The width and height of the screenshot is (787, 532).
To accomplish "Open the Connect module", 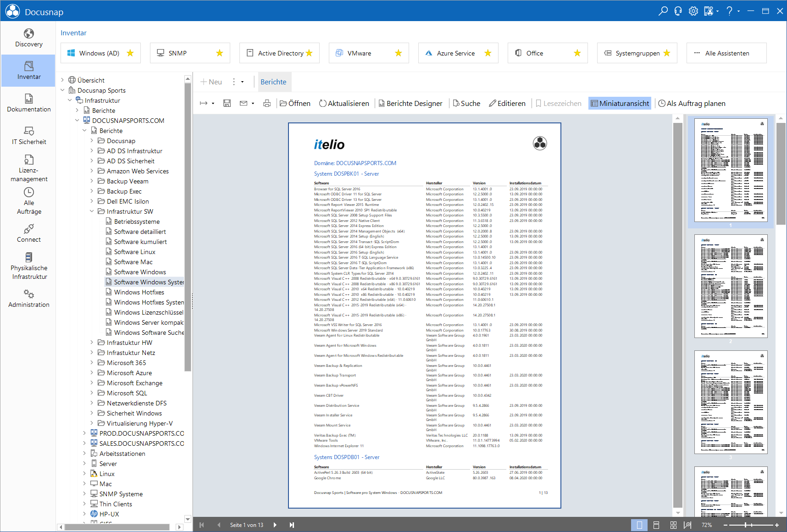I will (x=28, y=233).
